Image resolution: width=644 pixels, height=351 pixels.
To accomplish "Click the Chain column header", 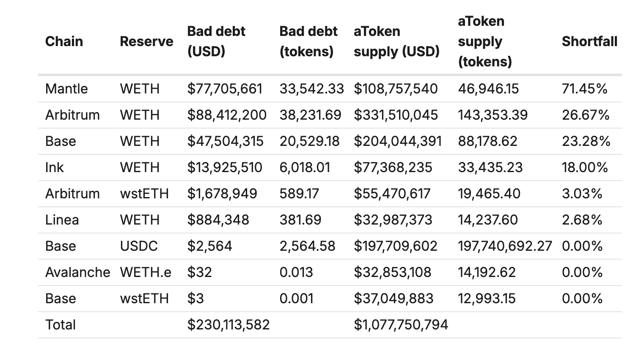I will coord(64,41).
